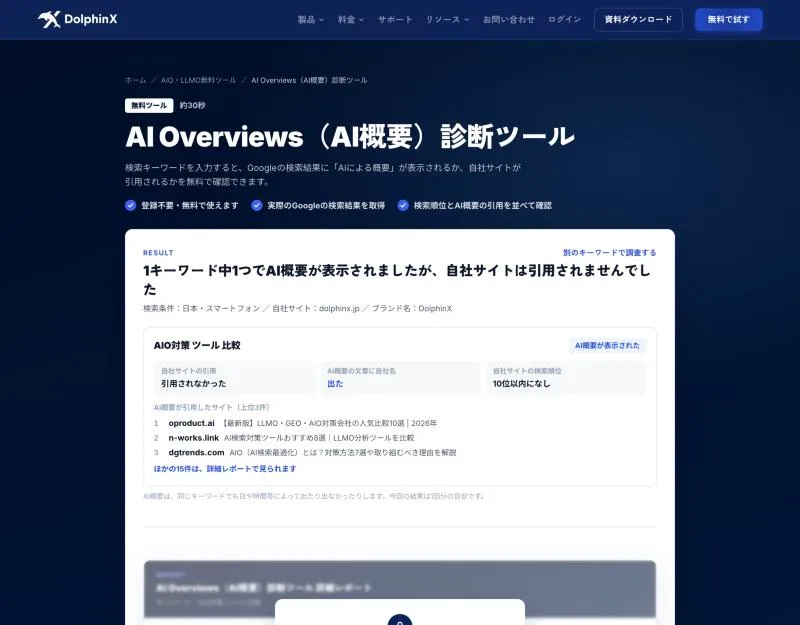Click the AIO対策 ツール 比較 keyword heading

pos(197,345)
